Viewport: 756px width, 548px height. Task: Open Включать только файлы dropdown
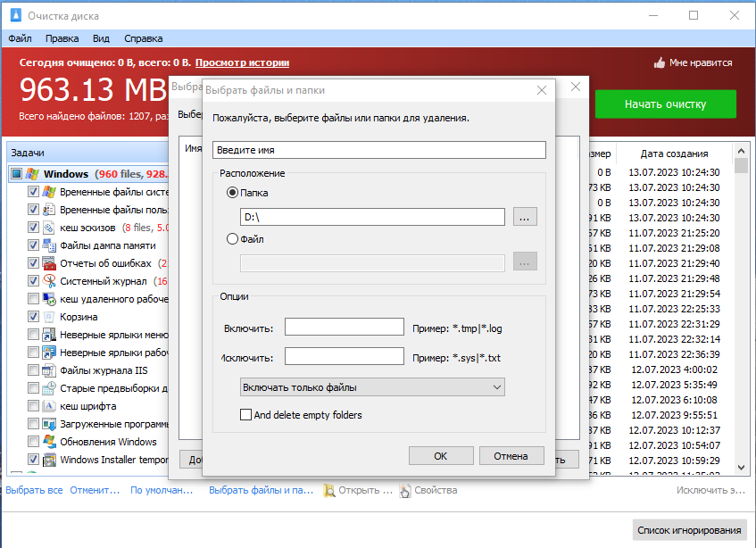(372, 387)
